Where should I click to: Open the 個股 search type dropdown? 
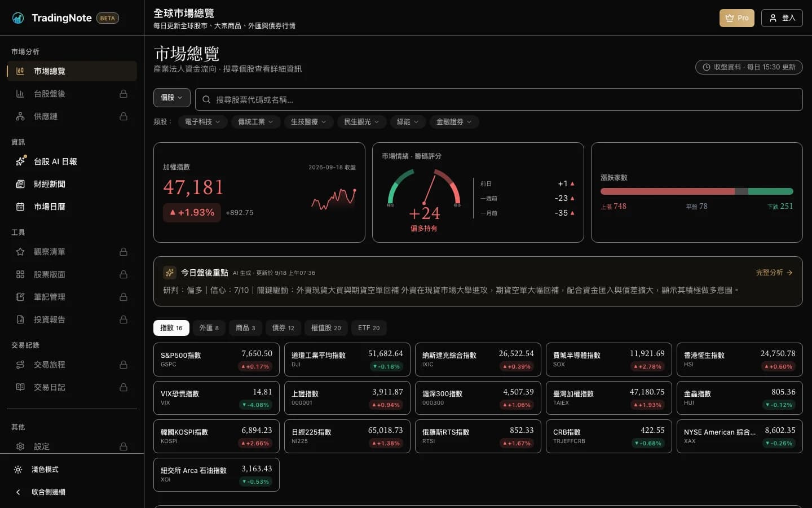tap(172, 98)
